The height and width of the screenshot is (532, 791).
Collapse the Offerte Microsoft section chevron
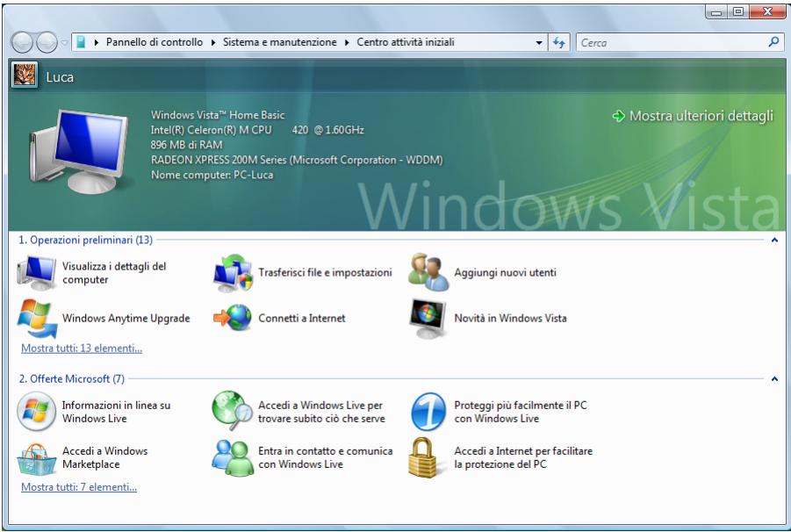[775, 378]
